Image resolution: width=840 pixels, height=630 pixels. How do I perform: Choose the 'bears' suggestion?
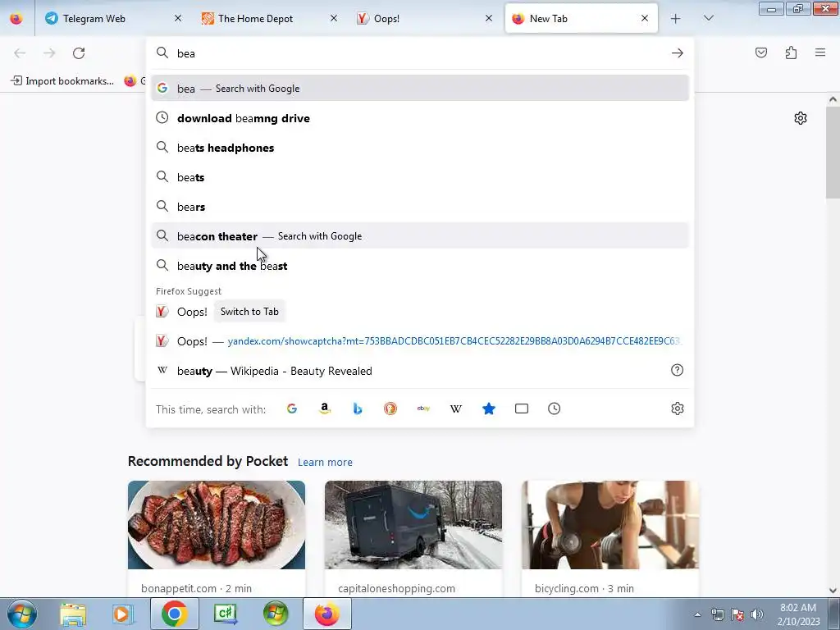pos(419,207)
